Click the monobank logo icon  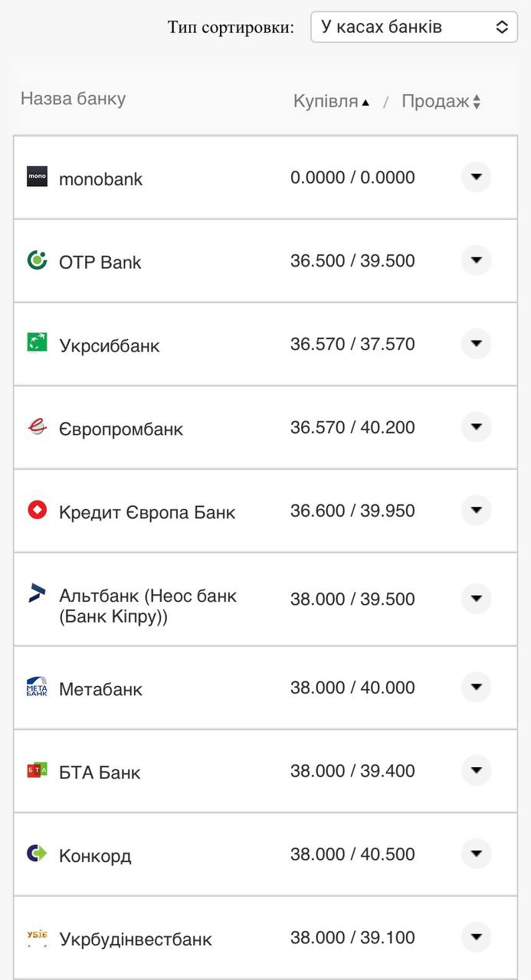[x=38, y=178]
